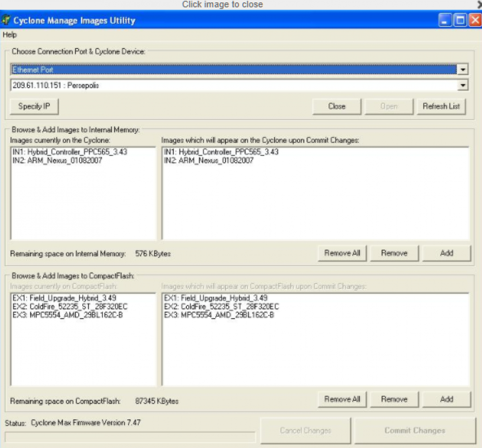Click the Cyclone app icon in title bar
Viewport: 482px width, 448px height.
pos(6,20)
